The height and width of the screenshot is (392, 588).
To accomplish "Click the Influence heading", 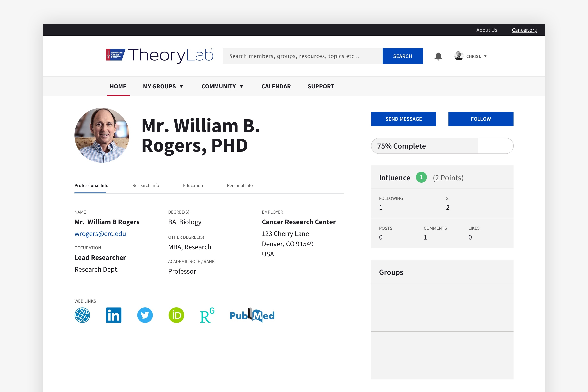I will 395,178.
